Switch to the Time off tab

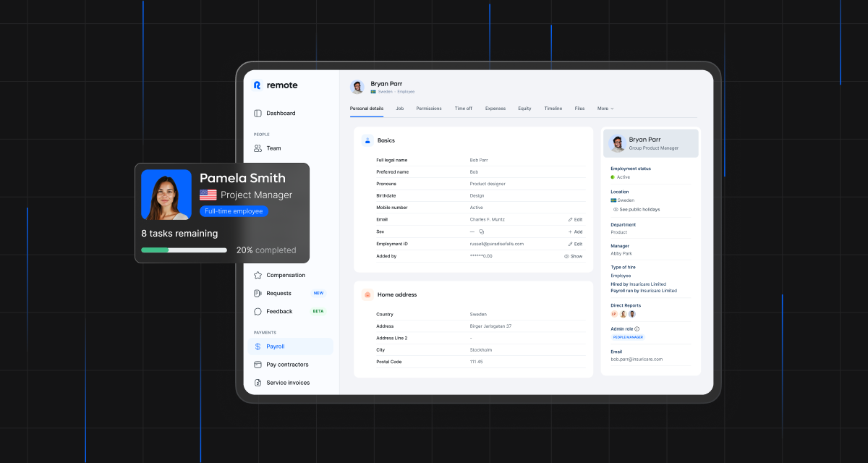pyautogui.click(x=464, y=109)
